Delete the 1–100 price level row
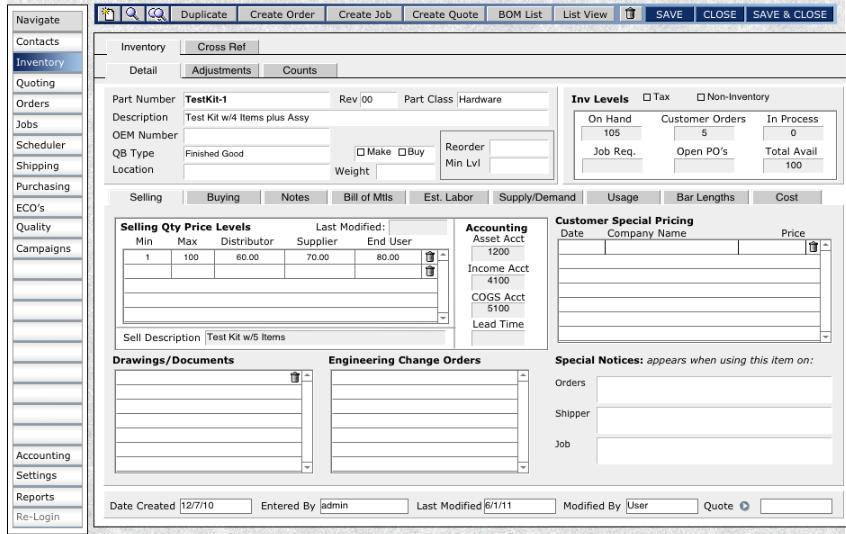This screenshot has width=846, height=534. [x=429, y=257]
